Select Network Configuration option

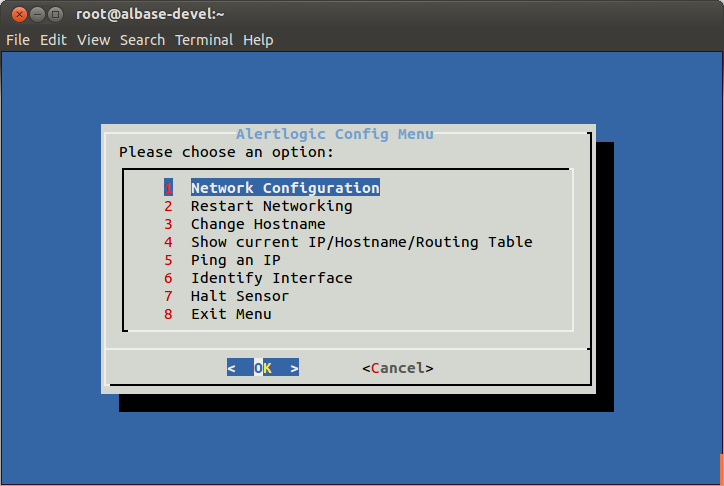(x=285, y=188)
